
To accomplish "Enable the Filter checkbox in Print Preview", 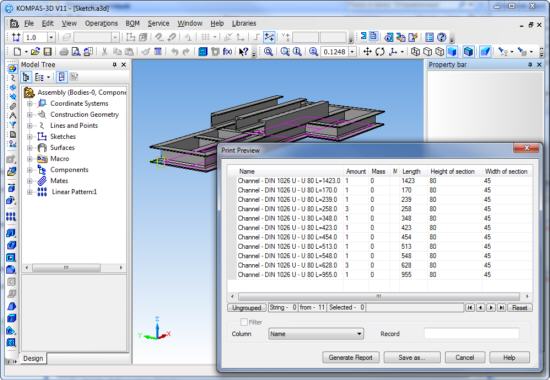I will coord(244,322).
